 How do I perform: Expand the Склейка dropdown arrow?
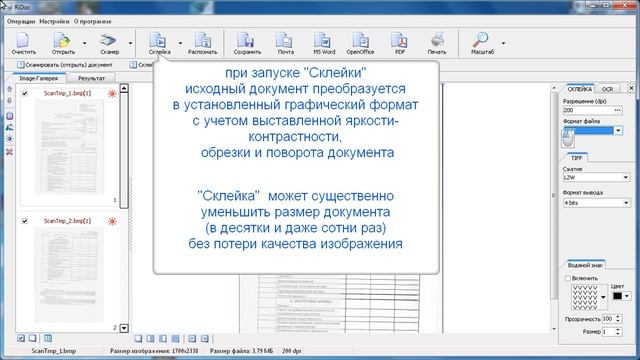pos(180,43)
